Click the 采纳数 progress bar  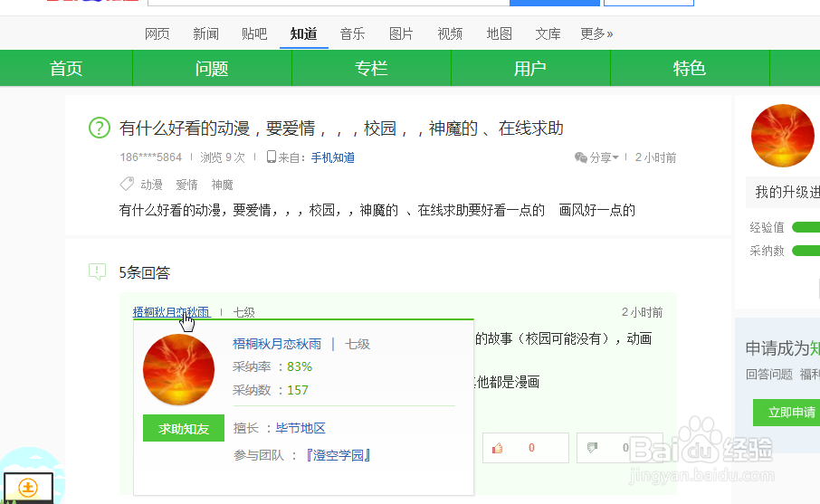click(x=806, y=251)
